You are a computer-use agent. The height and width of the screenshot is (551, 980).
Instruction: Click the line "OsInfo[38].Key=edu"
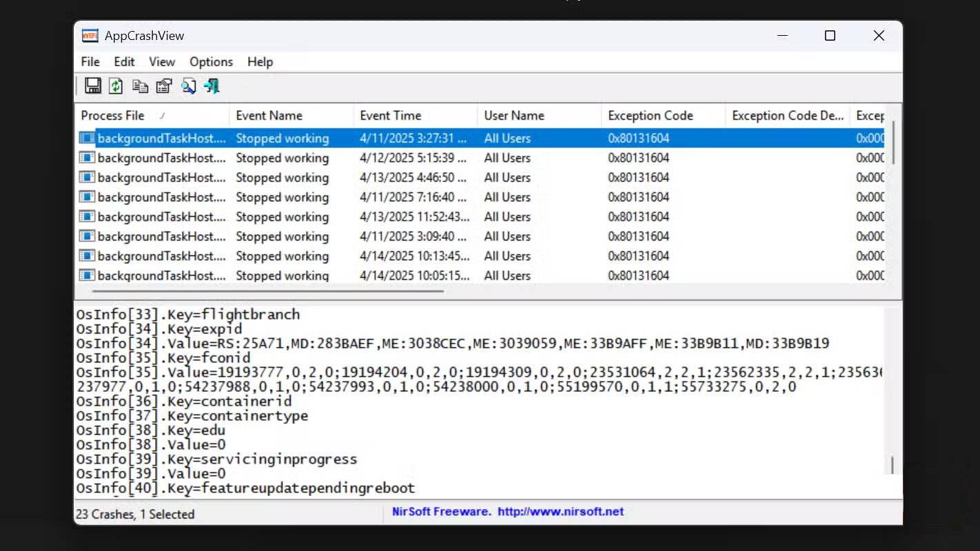151,430
